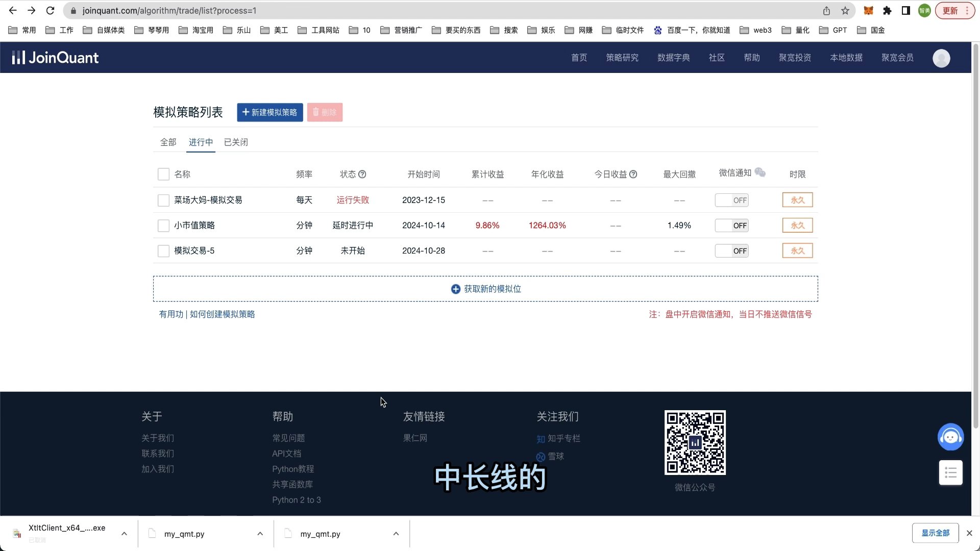Click the browser forward arrow
Viewport: 980px width, 551px height.
31,11
